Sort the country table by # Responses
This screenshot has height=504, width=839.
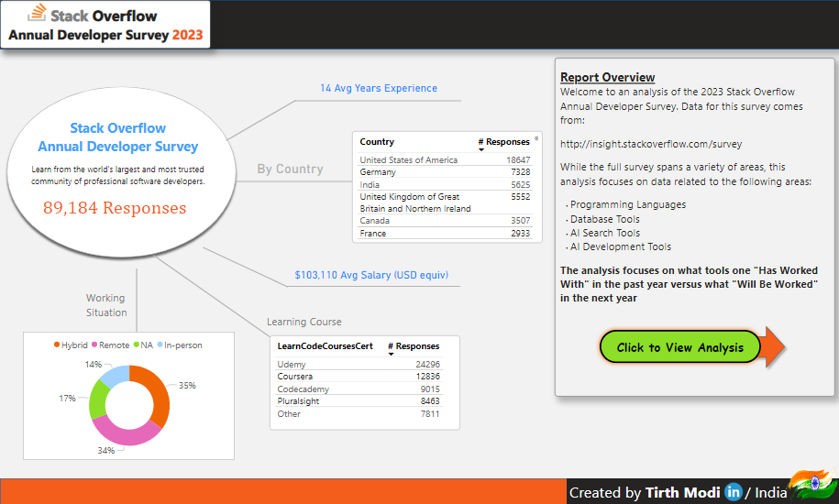point(503,142)
